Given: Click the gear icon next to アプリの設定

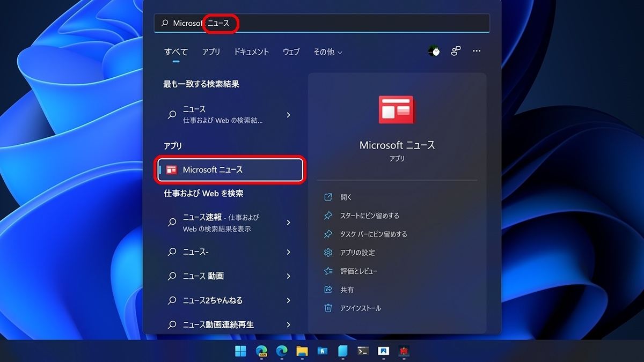Looking at the screenshot, I should pyautogui.click(x=328, y=253).
